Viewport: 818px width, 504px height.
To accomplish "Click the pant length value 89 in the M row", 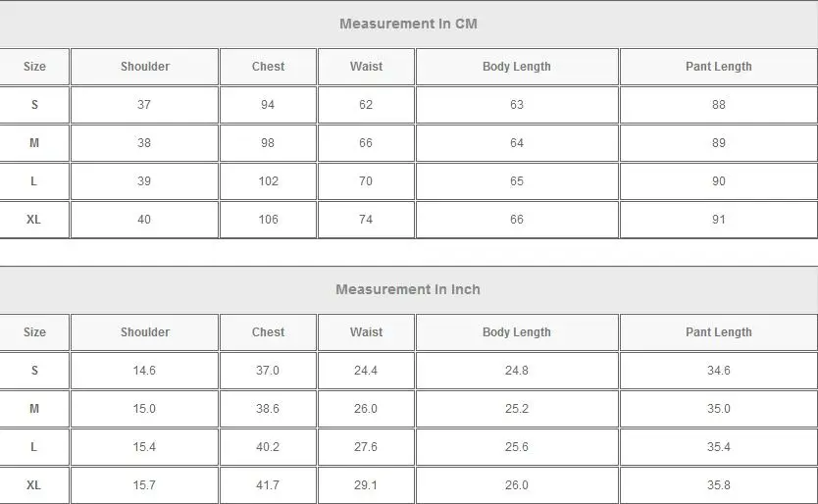I will click(719, 143).
